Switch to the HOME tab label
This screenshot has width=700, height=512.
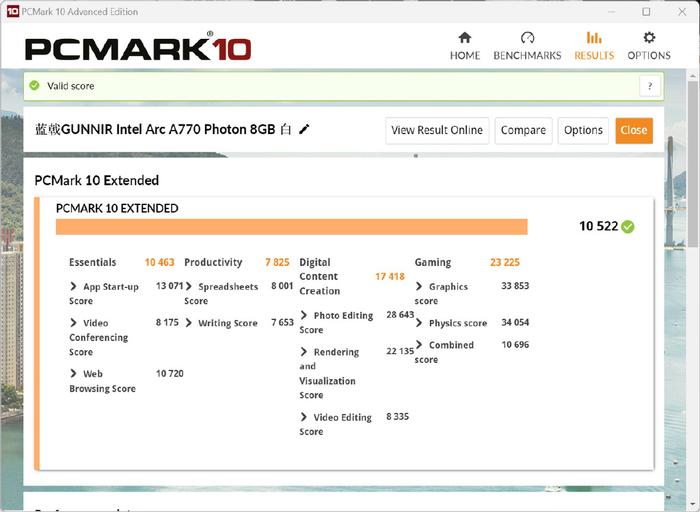(x=465, y=55)
